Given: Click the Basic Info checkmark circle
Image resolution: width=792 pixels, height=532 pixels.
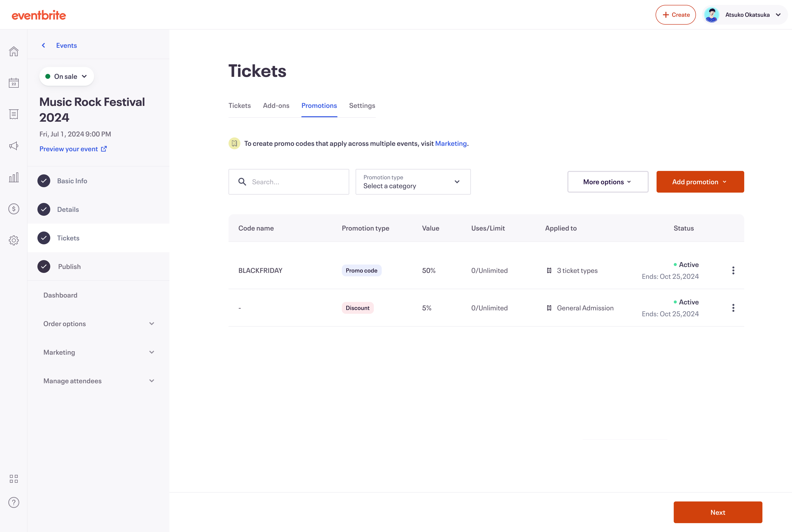Looking at the screenshot, I should point(44,181).
